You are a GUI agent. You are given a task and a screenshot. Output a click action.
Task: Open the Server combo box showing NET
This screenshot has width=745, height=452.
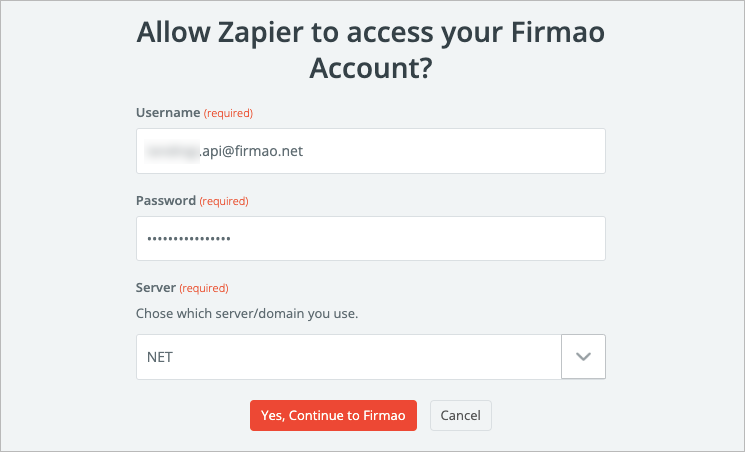pyautogui.click(x=349, y=357)
